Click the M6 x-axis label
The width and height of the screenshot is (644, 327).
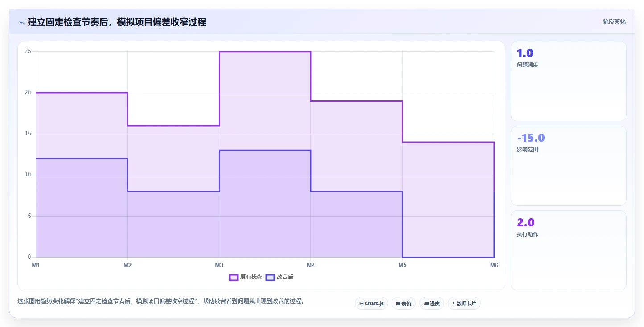tap(494, 266)
